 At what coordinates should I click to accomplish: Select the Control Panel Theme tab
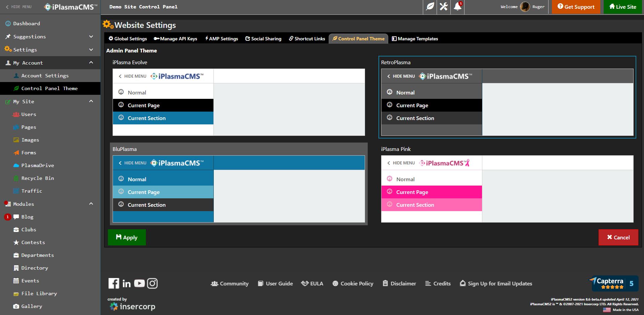358,39
